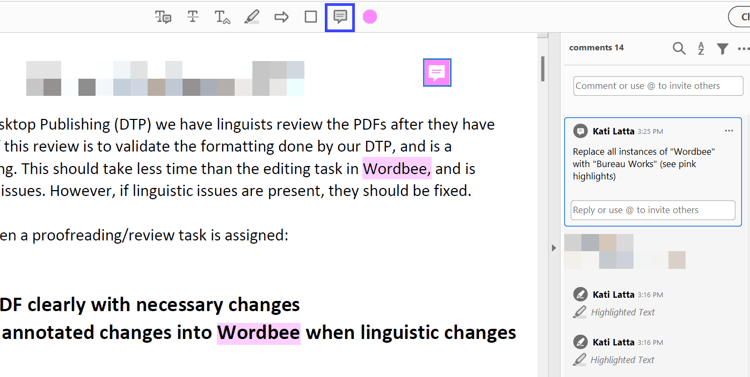Click the Comment or use @ field
Image resolution: width=750 pixels, height=377 pixels.
(x=658, y=86)
